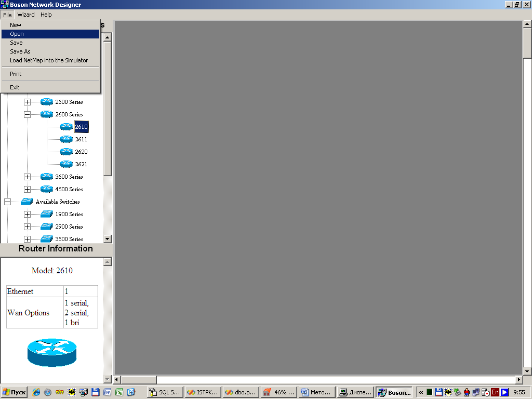This screenshot has width=532, height=399.
Task: Click Router Information scroll down arrow
Action: tap(107, 379)
